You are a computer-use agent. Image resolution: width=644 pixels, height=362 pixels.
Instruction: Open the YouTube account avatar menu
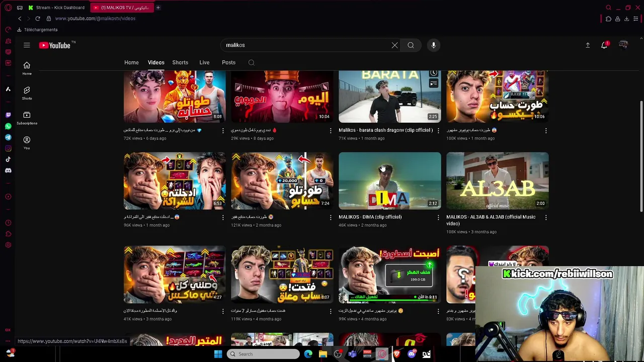tap(623, 45)
